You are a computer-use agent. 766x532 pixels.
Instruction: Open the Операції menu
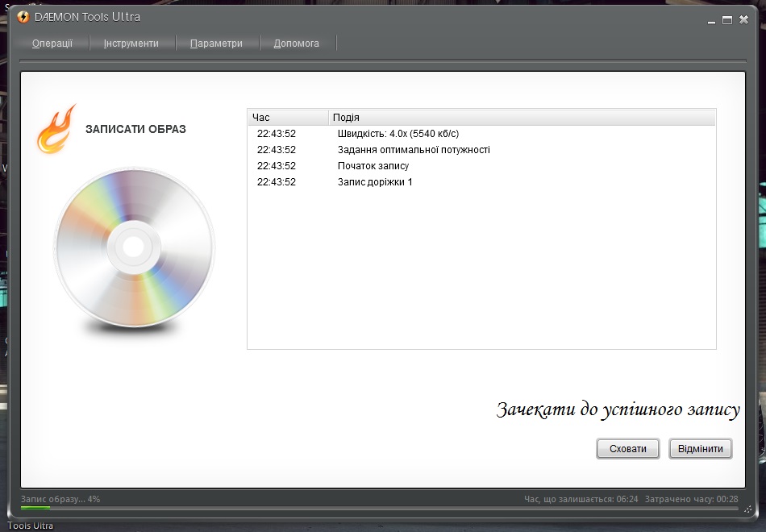(52, 44)
